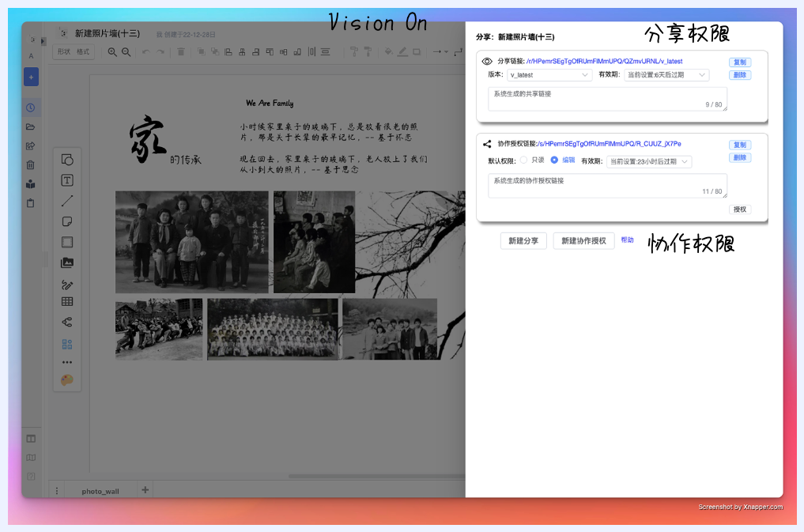Select the Line drawing tool
Screen dimensions: 804x532
click(67, 201)
